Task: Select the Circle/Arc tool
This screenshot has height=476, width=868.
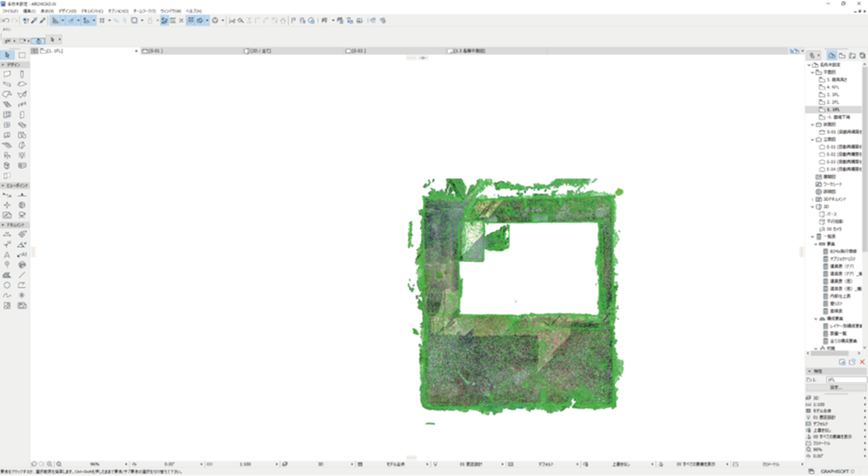Action: pyautogui.click(x=7, y=285)
